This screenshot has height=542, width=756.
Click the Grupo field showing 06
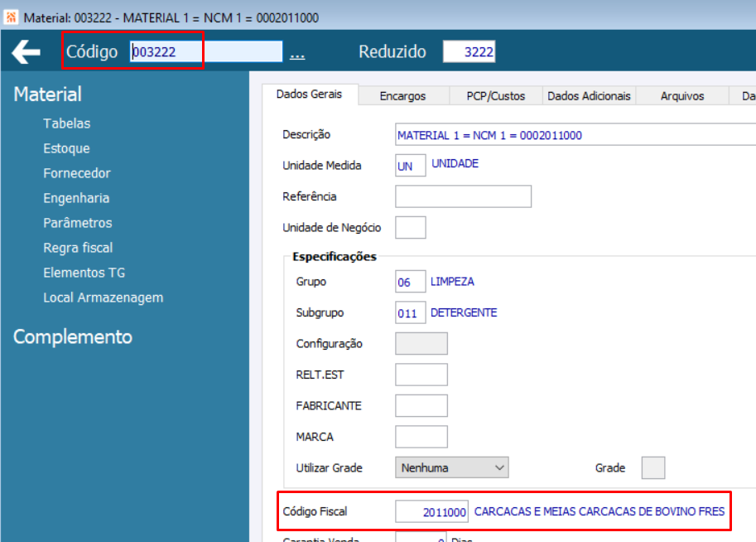pos(411,282)
